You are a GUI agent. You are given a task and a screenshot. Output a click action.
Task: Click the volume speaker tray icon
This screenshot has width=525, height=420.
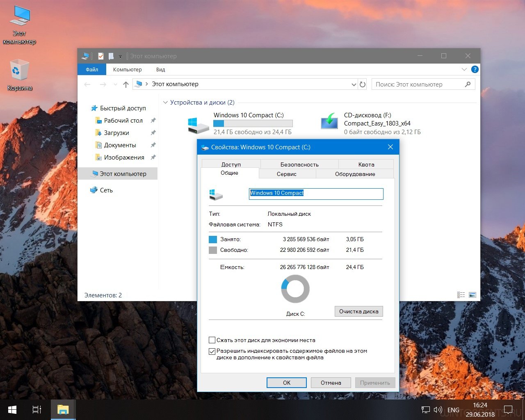click(x=438, y=410)
